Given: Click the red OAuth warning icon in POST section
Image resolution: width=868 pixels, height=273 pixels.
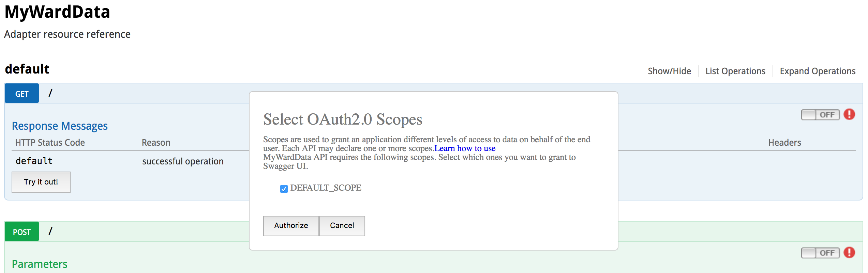Looking at the screenshot, I should 849,253.
